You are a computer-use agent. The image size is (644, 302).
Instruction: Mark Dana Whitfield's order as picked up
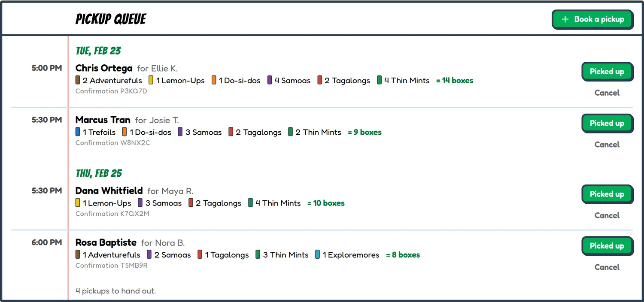pos(607,194)
